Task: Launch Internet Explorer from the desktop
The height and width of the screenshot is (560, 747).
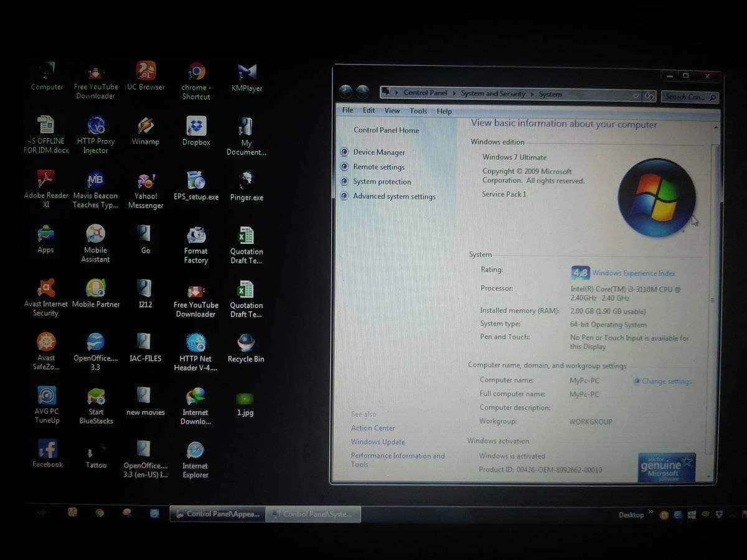Action: [x=195, y=460]
